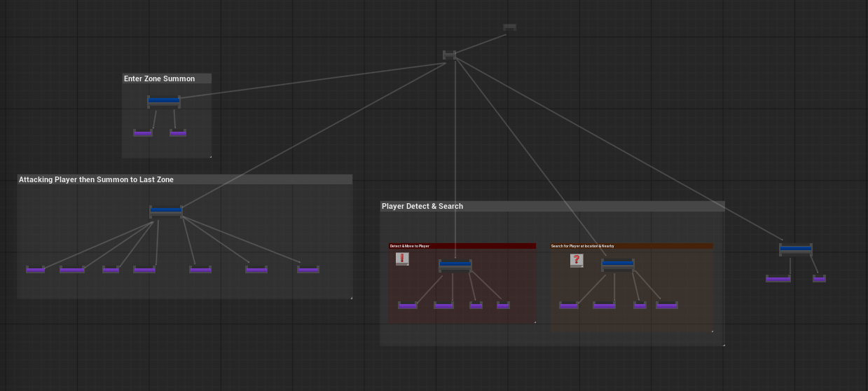Select fourth purple task in Attacking Player group
Viewport: 868px width, 391px height.
[144, 269]
